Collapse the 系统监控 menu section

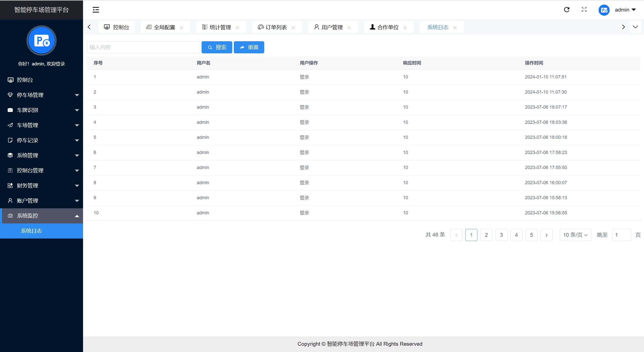[42, 216]
